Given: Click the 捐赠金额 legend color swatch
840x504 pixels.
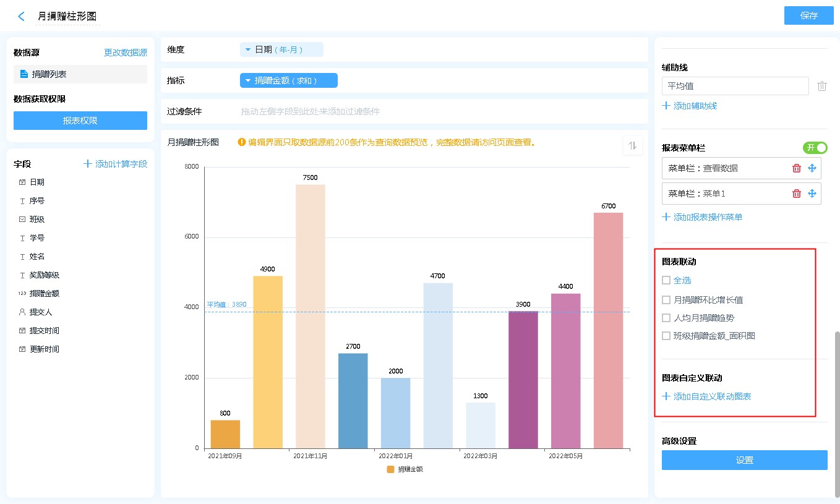Looking at the screenshot, I should (x=390, y=469).
